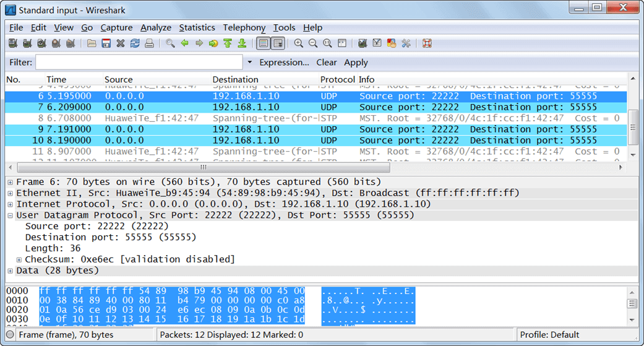
Task: Find a packet with magnifier icon
Action: point(170,43)
